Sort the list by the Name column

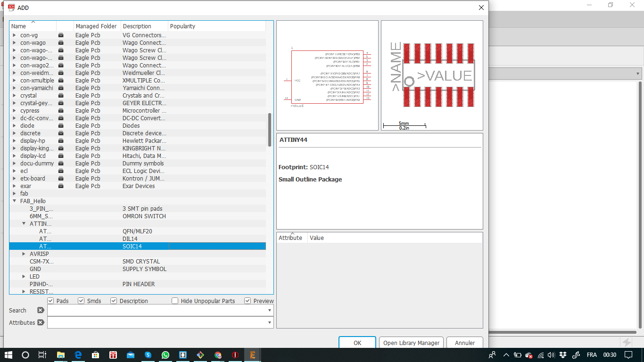pyautogui.click(x=33, y=26)
